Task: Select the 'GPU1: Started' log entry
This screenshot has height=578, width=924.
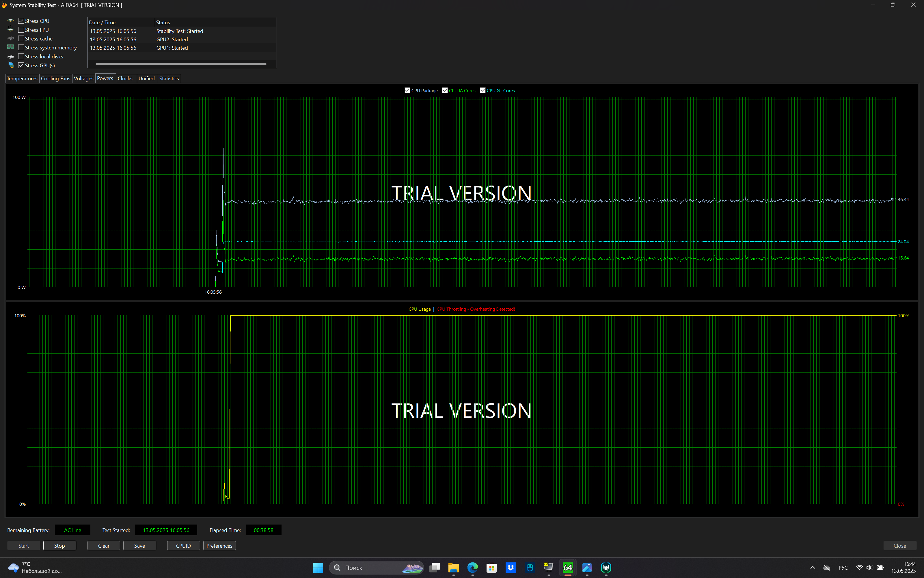Action: point(182,48)
